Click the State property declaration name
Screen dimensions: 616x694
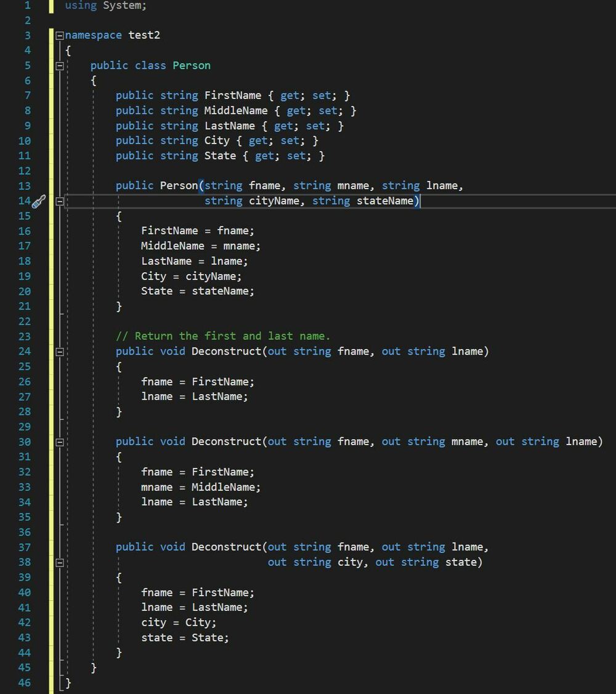coord(220,156)
